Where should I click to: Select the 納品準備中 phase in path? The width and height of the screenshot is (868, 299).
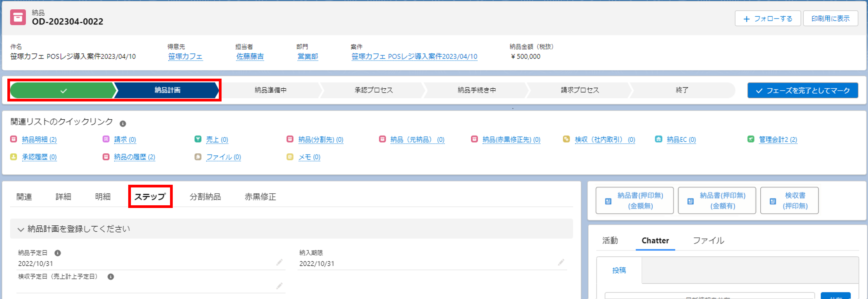point(271,90)
